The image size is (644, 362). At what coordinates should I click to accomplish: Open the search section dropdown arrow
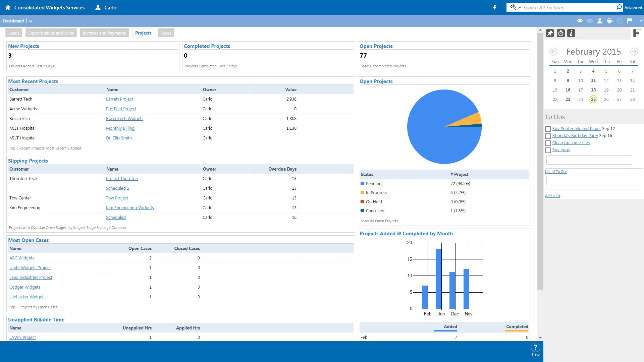tap(520, 7)
